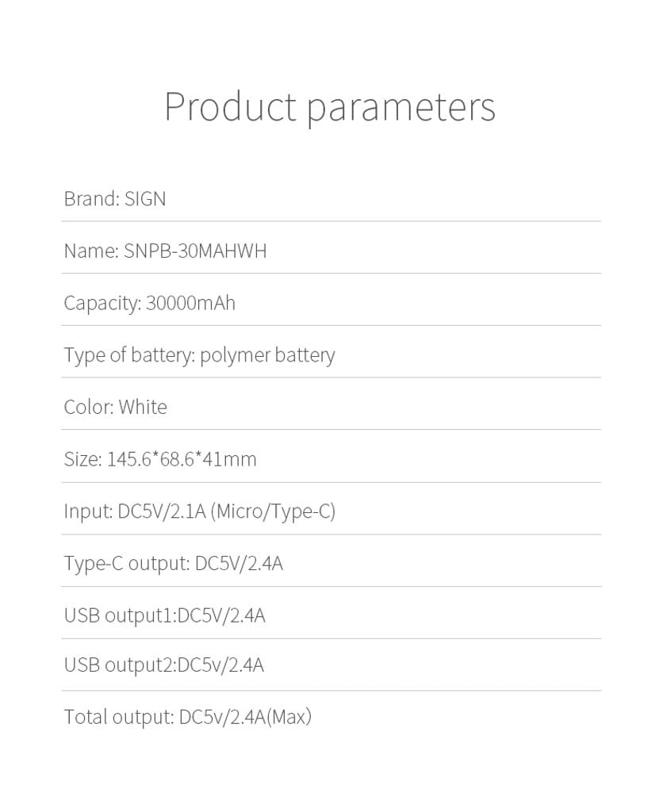
Task: Click the word 'parameters' in the heading
Action: (x=400, y=108)
